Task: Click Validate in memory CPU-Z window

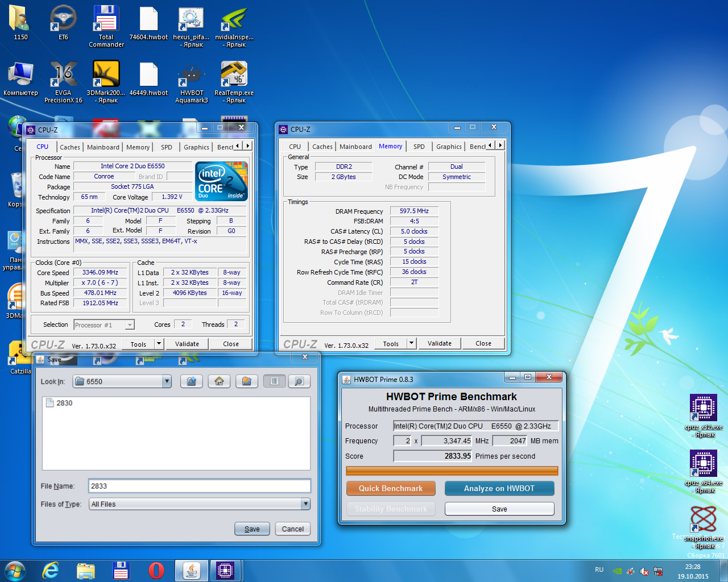Action: click(440, 343)
